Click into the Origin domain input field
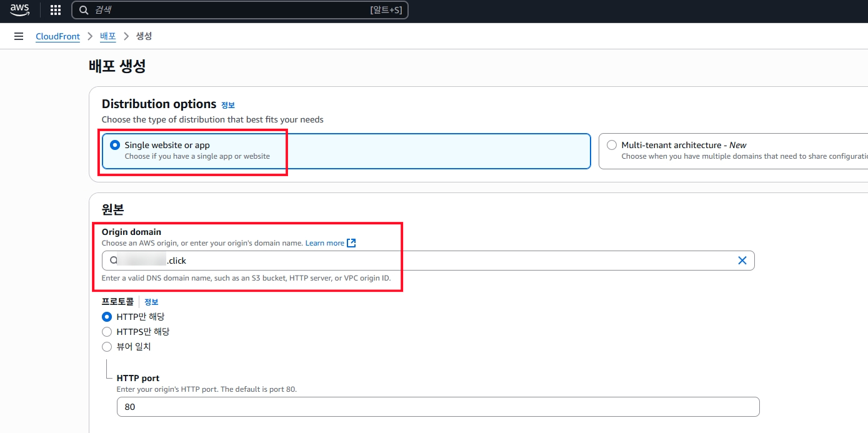 pyautogui.click(x=428, y=261)
